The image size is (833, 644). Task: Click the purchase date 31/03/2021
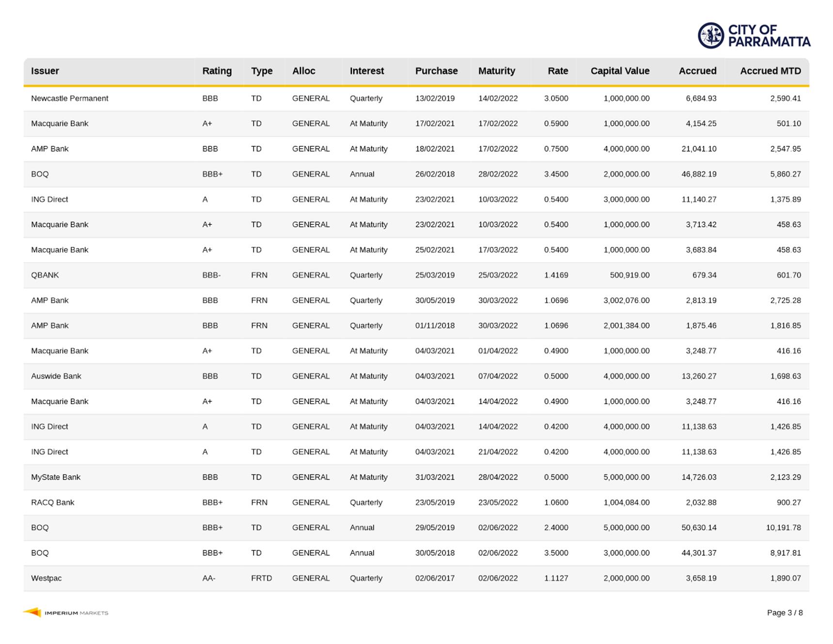435,477
